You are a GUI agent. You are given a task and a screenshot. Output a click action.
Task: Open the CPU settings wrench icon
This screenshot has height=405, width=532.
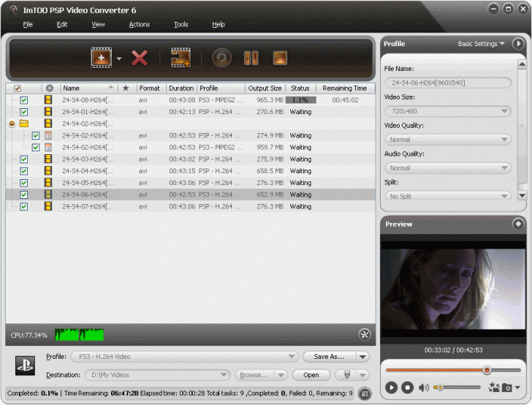[x=365, y=335]
